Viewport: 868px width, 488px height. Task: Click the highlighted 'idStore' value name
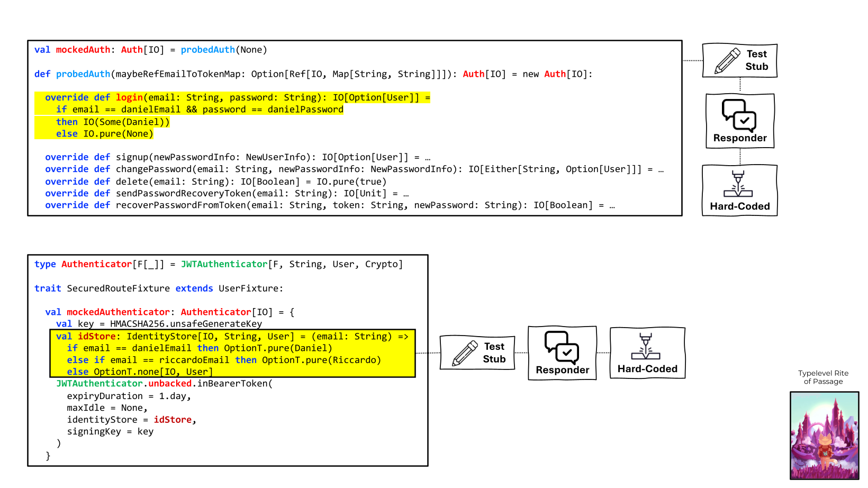pyautogui.click(x=97, y=337)
